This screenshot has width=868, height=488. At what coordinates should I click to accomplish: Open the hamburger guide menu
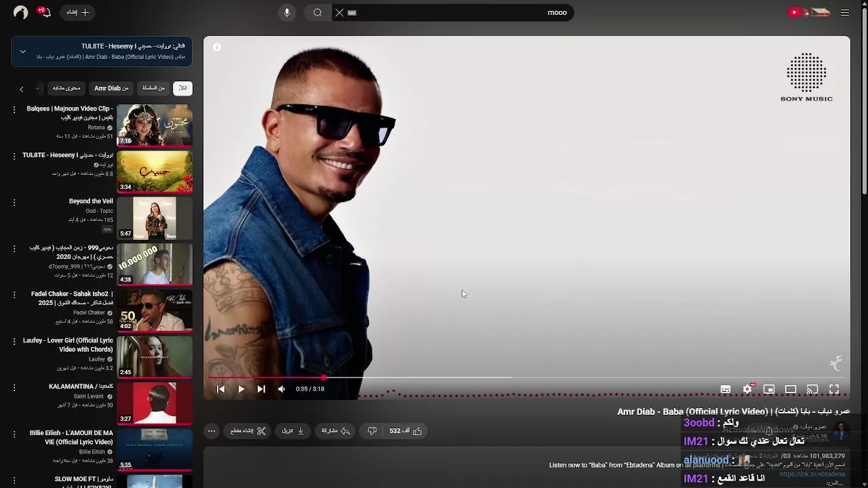click(845, 12)
